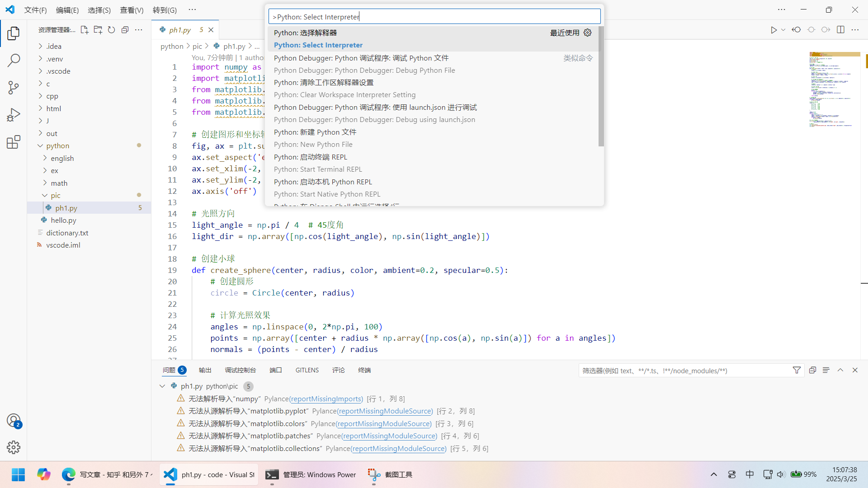Configure keybinding gear for Select Interpreter
This screenshot has width=868, height=488.
[587, 33]
